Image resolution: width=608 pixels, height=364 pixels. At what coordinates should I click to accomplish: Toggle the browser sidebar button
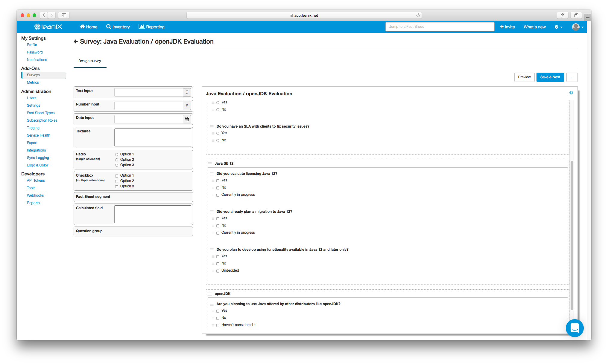tap(64, 15)
